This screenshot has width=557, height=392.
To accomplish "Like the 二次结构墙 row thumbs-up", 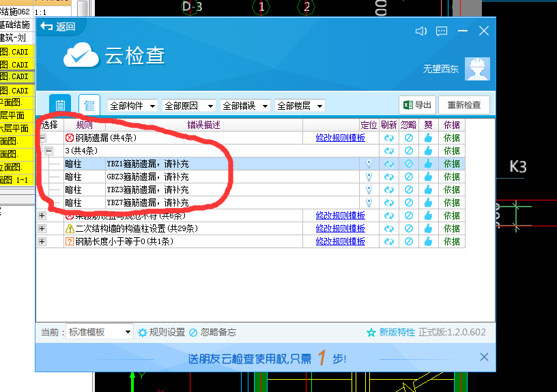I will point(428,228).
